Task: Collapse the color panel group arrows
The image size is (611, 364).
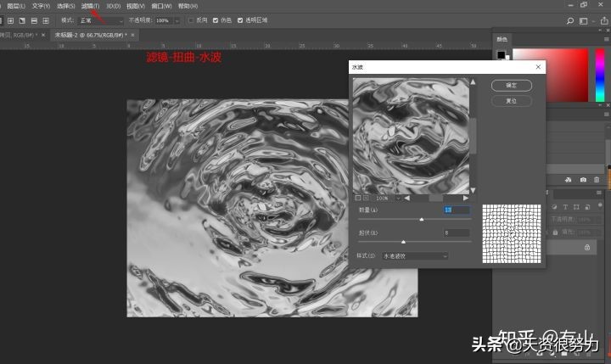Action: pyautogui.click(x=600, y=30)
